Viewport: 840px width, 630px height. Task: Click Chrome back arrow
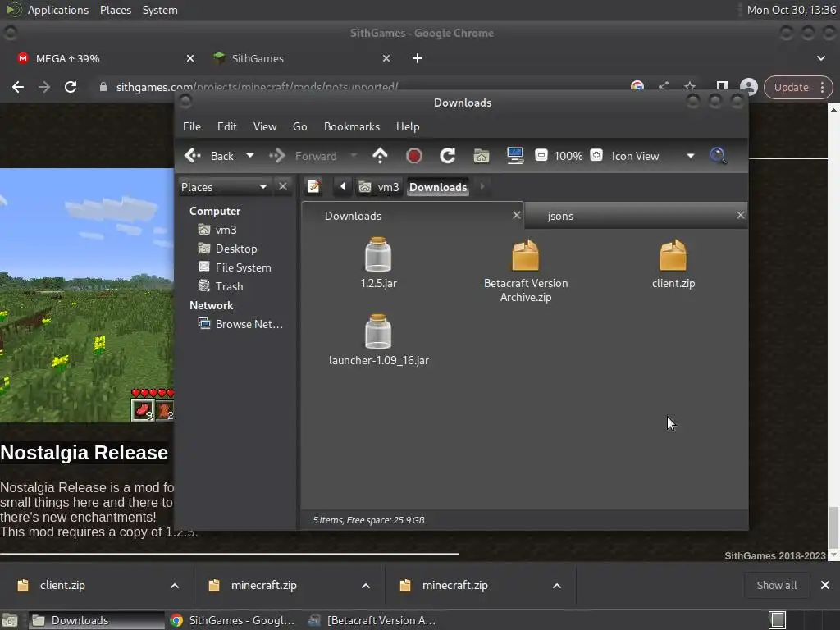coord(18,87)
